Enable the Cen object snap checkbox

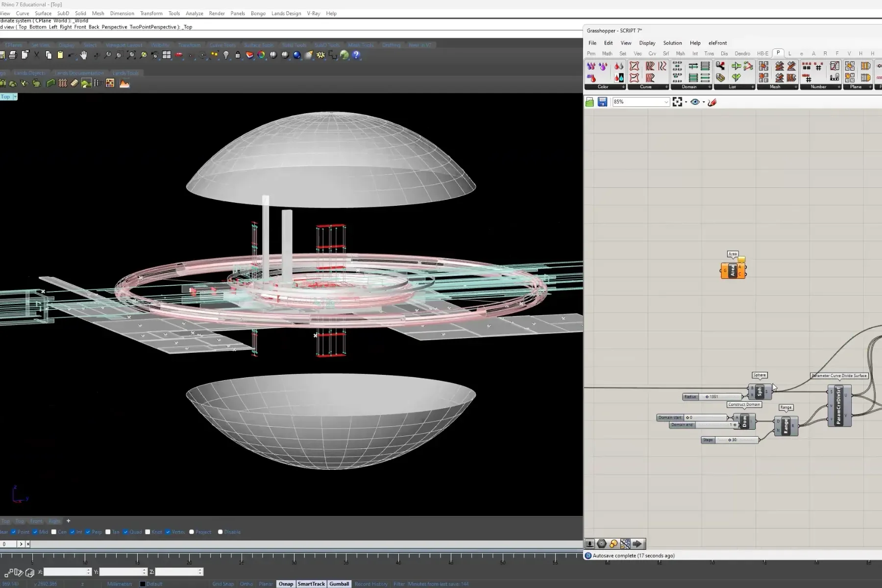click(x=54, y=532)
